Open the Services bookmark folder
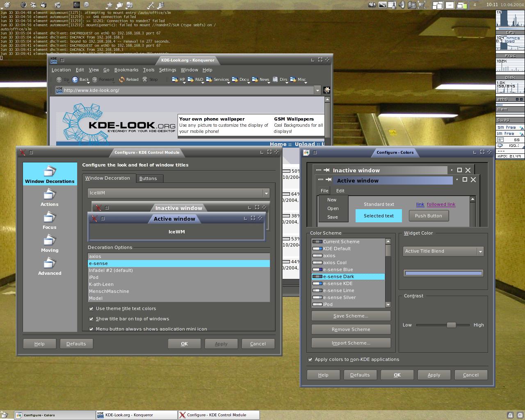Image resolution: width=525 pixels, height=420 pixels. coord(217,80)
